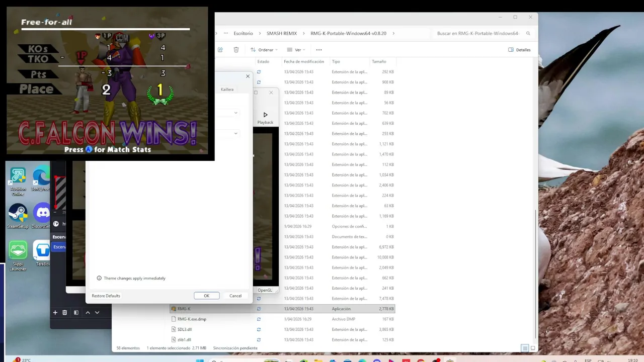The image size is (644, 362).
Task: Click the 3,865 KB size cell
Action: point(386,329)
